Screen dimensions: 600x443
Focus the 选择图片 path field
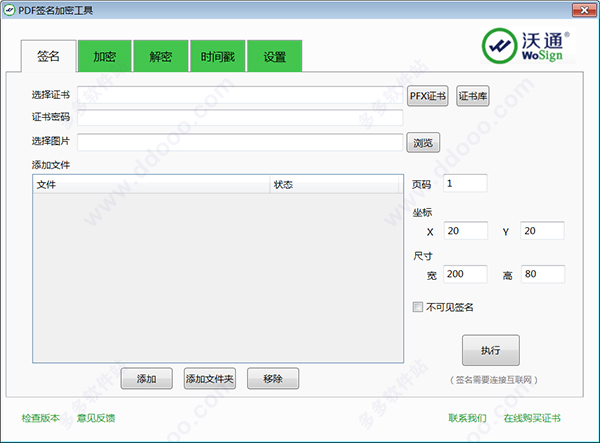[240, 142]
